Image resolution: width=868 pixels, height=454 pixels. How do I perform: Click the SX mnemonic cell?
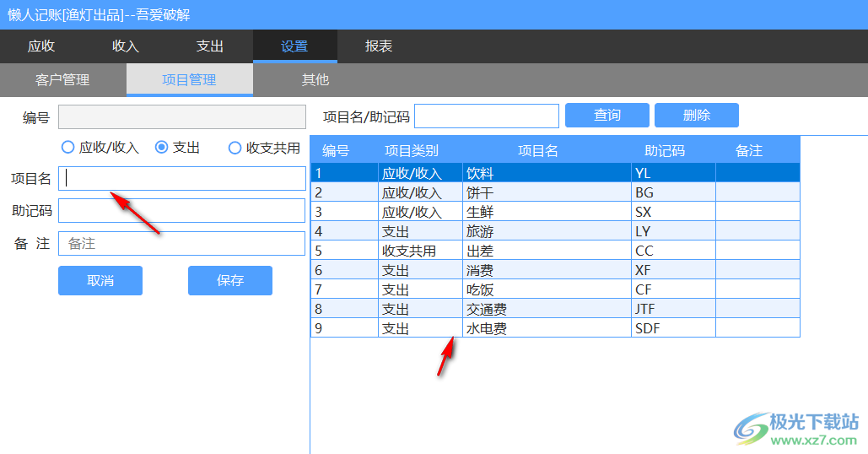pyautogui.click(x=673, y=212)
